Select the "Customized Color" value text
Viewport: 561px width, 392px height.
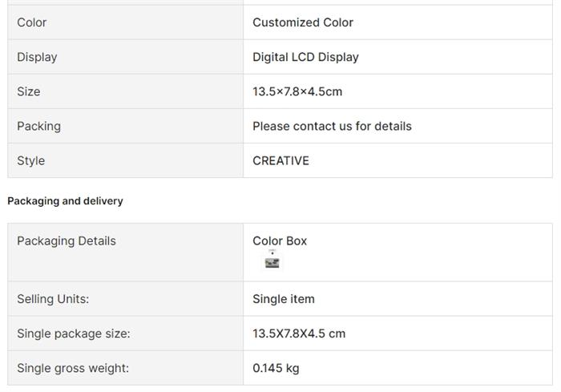point(303,22)
